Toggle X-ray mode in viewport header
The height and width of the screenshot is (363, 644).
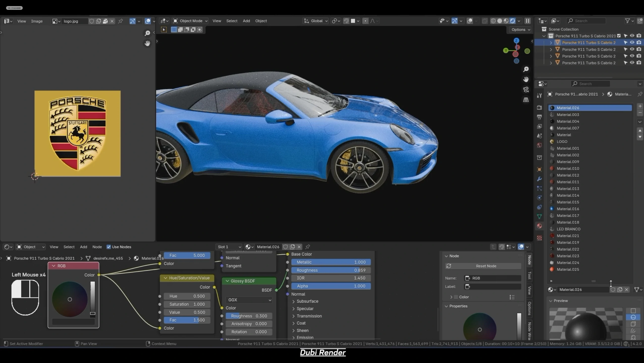click(485, 21)
